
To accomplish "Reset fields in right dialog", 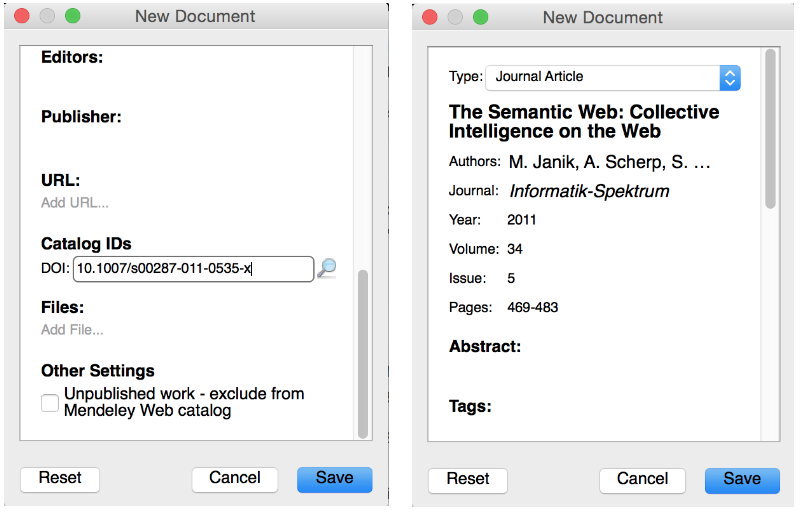I will tap(468, 480).
